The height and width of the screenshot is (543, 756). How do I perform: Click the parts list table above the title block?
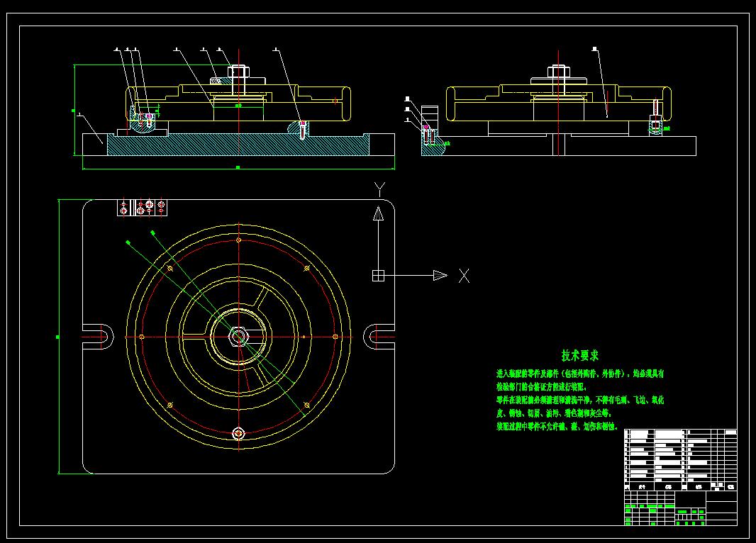coord(680,459)
